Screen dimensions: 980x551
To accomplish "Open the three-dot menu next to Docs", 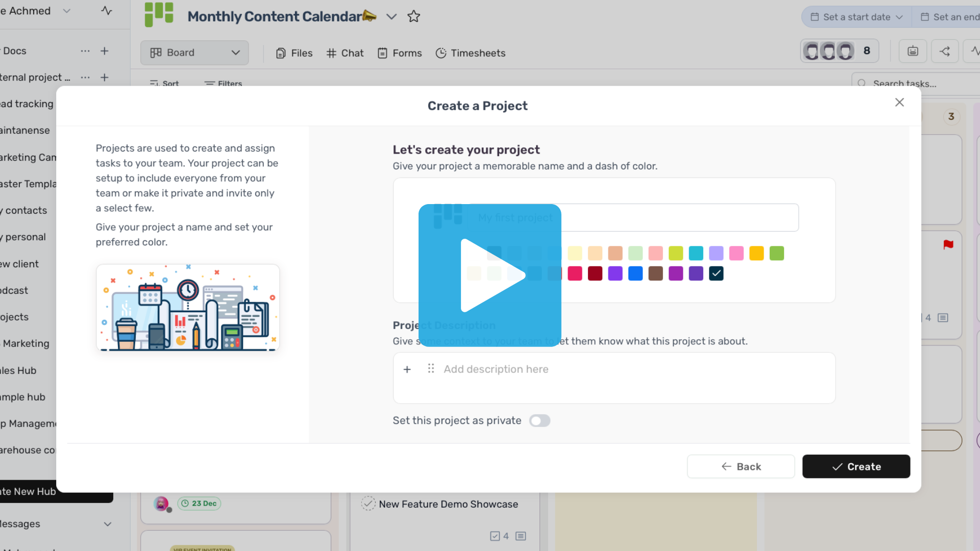I will click(85, 51).
